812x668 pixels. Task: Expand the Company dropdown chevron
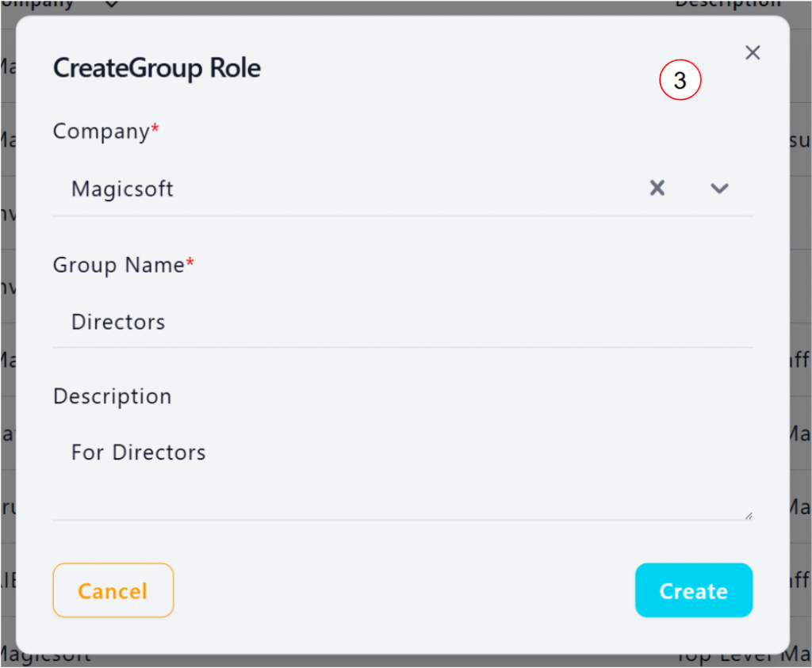click(x=719, y=189)
